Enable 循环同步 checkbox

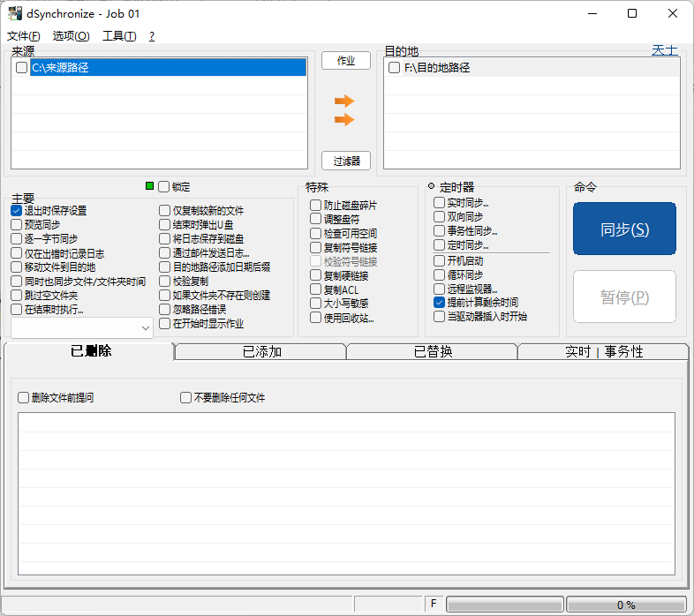coord(439,274)
